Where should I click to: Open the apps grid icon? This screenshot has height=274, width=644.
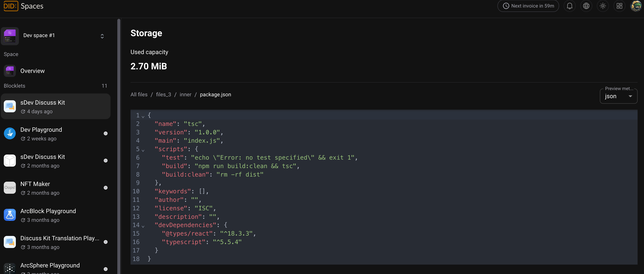click(619, 6)
